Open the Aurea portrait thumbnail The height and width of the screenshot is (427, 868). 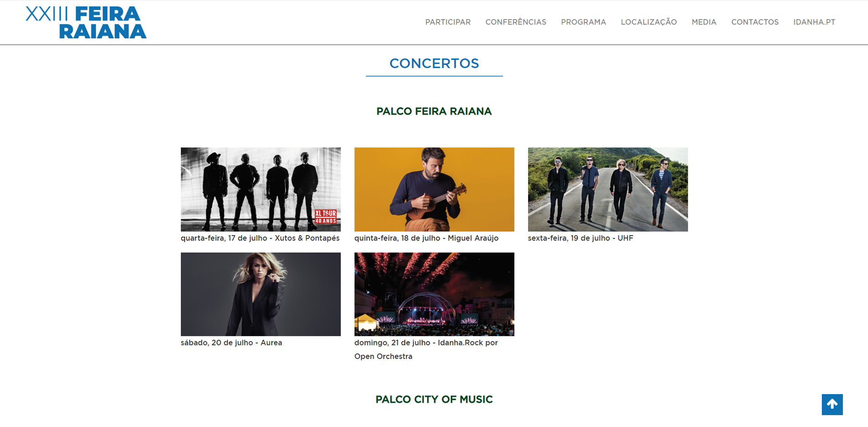(x=260, y=294)
